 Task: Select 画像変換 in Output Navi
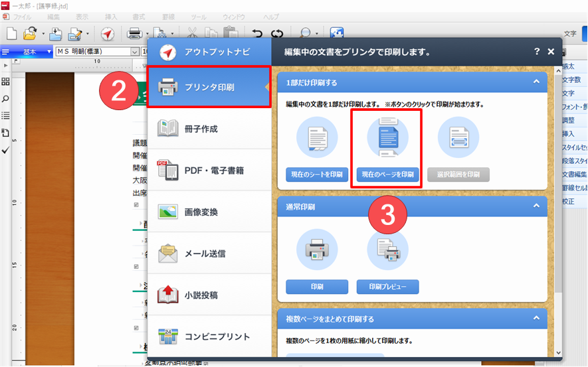(209, 212)
